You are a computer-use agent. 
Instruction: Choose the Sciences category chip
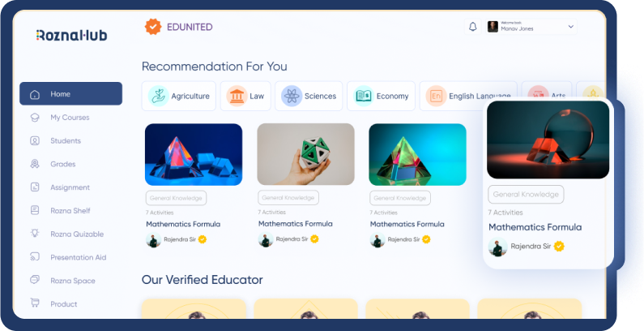[309, 96]
